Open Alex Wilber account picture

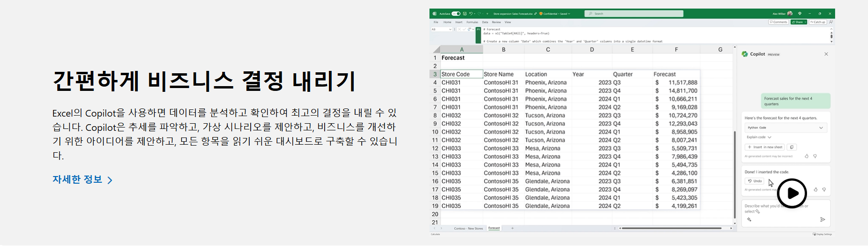pyautogui.click(x=790, y=14)
